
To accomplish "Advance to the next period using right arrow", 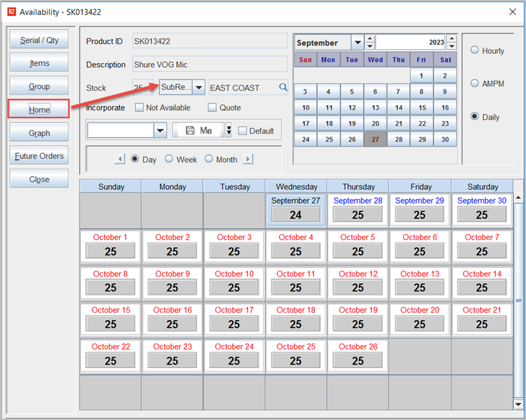I will pos(248,159).
